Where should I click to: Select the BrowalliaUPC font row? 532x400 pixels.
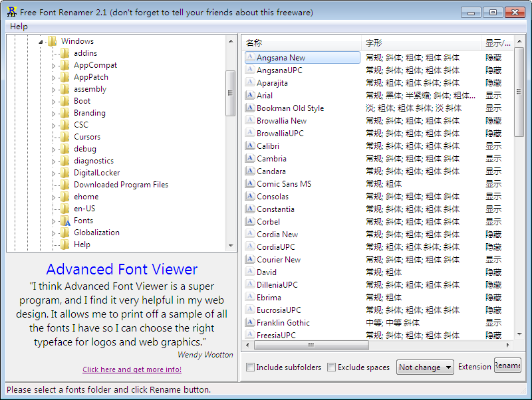tap(378, 133)
